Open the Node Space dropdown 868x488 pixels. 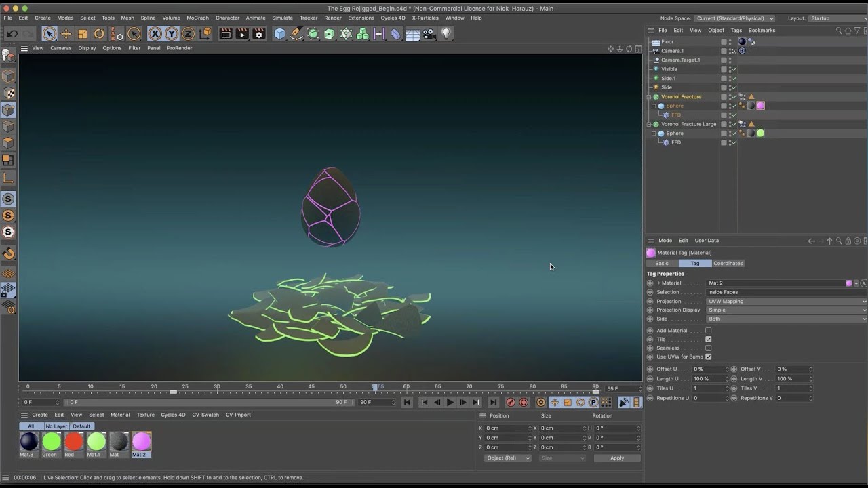pos(734,18)
